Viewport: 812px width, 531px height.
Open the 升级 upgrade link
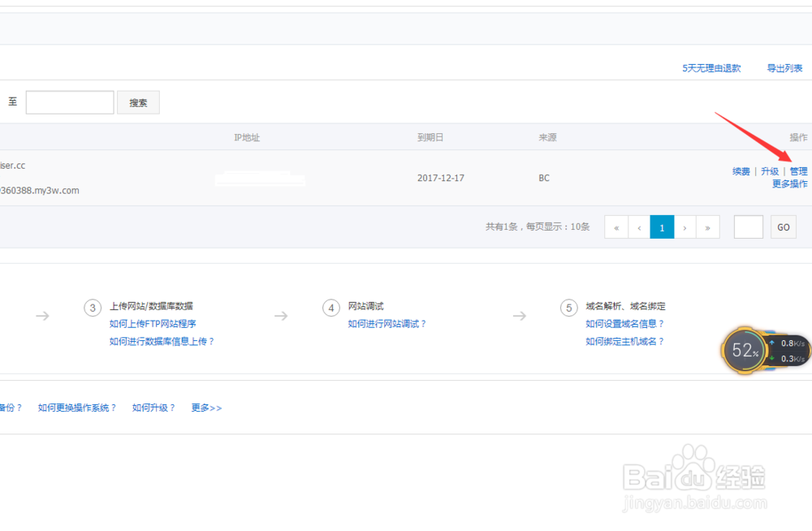[x=770, y=171]
